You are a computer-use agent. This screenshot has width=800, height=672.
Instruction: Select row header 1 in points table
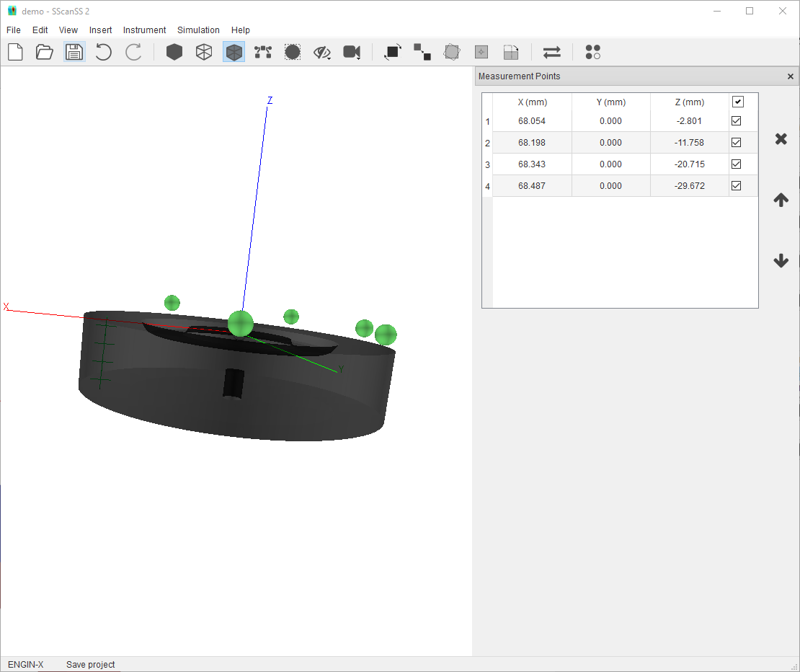(487, 121)
